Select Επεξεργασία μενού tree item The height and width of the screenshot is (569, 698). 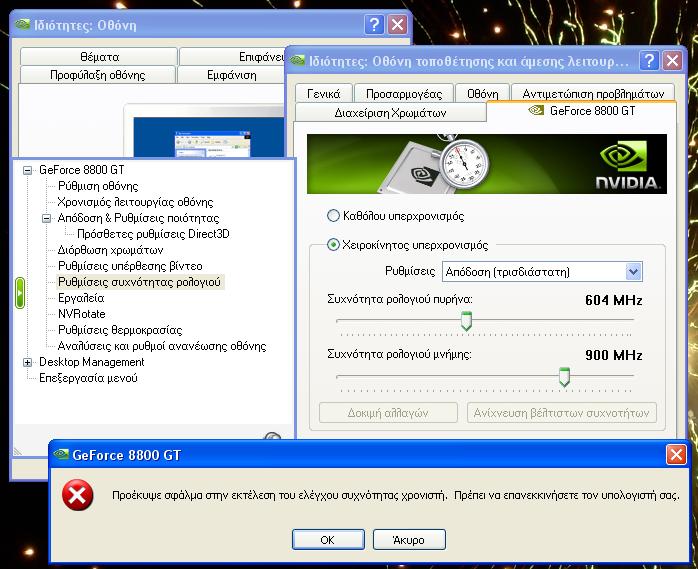[x=88, y=378]
